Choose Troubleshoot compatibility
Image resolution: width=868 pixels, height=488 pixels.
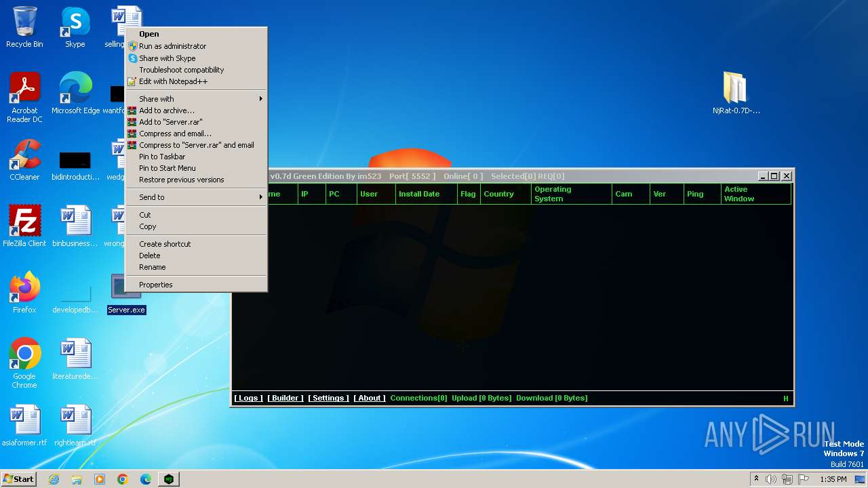197,70
